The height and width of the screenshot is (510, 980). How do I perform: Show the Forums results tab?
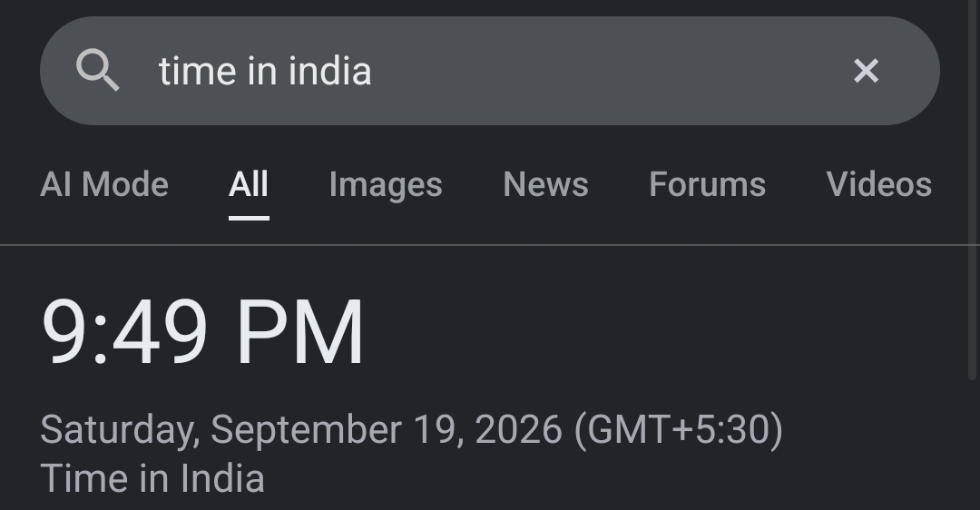[x=707, y=184]
